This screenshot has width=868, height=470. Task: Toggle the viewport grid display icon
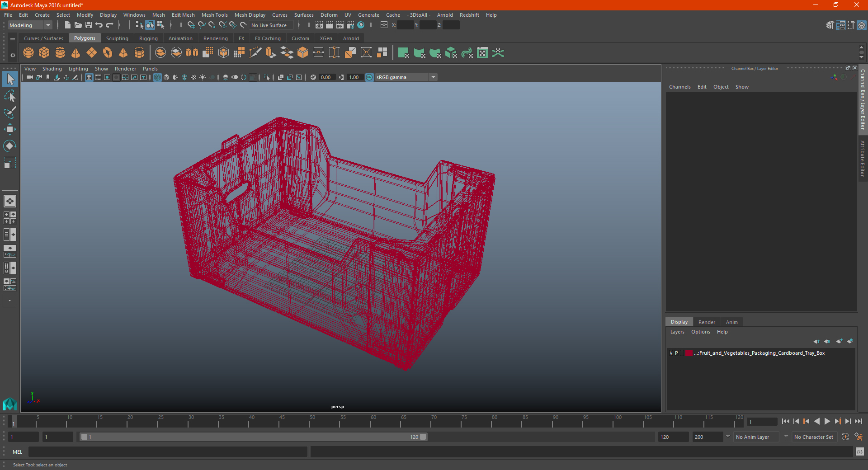[x=89, y=77]
